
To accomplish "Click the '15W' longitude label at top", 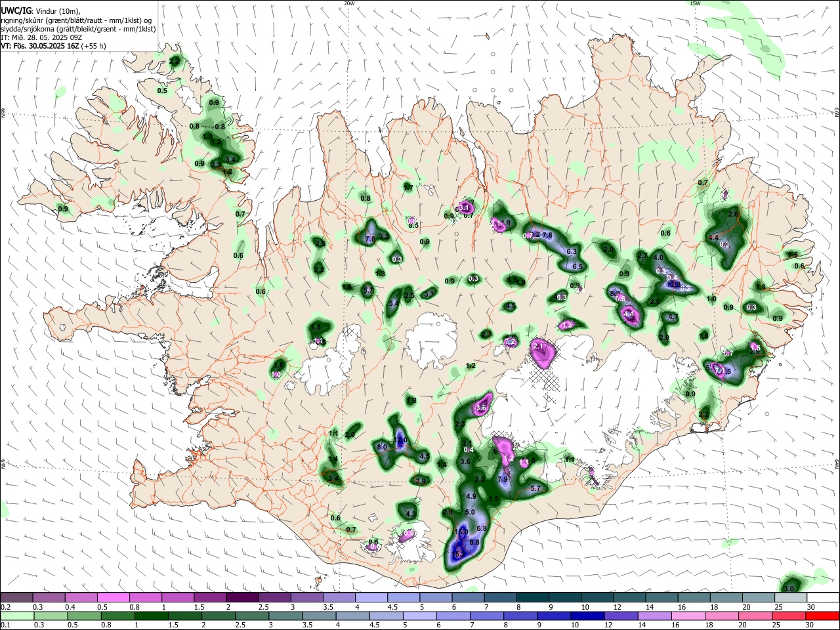I will pyautogui.click(x=696, y=3).
